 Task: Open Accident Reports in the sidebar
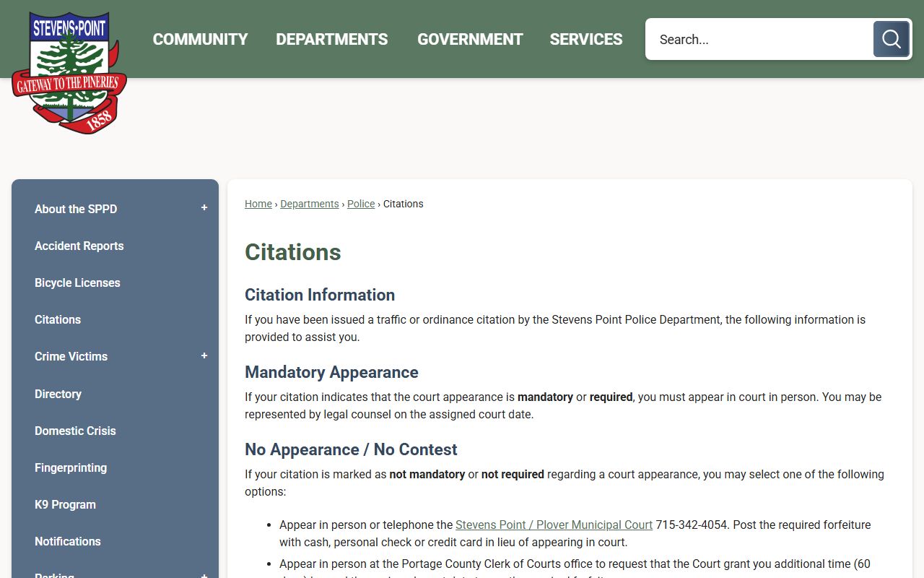coord(79,246)
